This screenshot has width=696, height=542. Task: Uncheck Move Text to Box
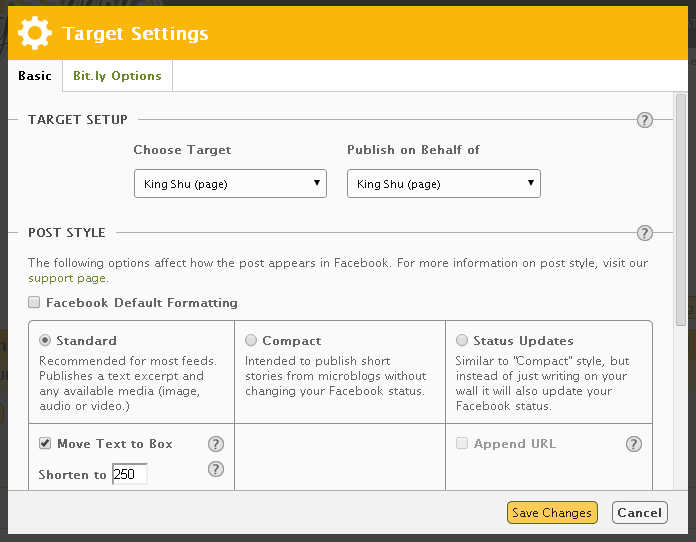click(x=45, y=443)
